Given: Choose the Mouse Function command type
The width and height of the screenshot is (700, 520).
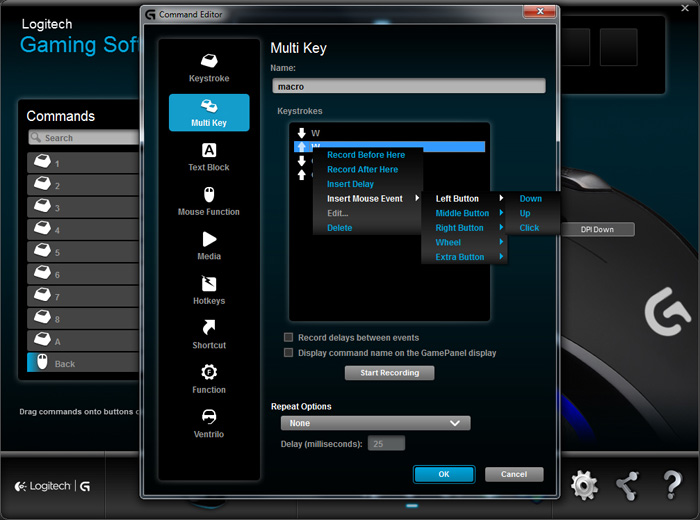Looking at the screenshot, I should tap(209, 202).
